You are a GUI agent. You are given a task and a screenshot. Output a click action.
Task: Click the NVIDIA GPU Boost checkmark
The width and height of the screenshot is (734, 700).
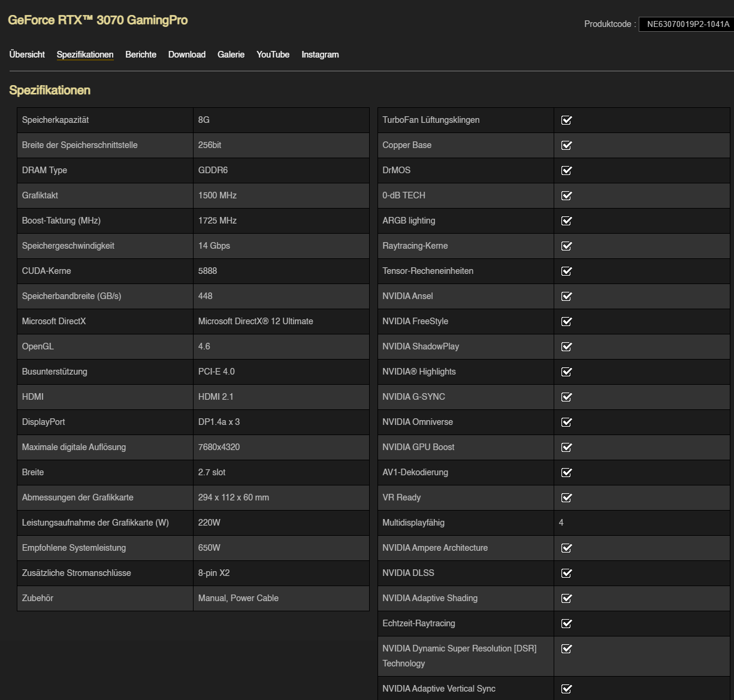[567, 447]
